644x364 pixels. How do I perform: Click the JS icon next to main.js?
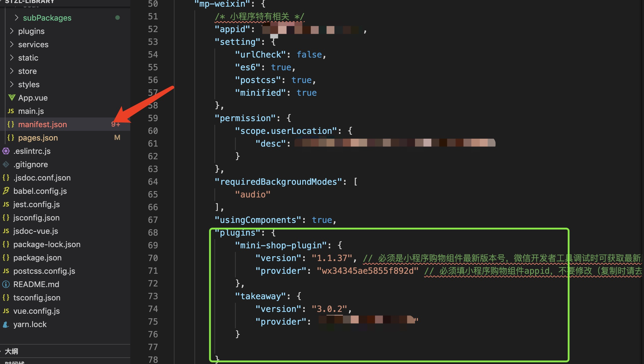[11, 111]
